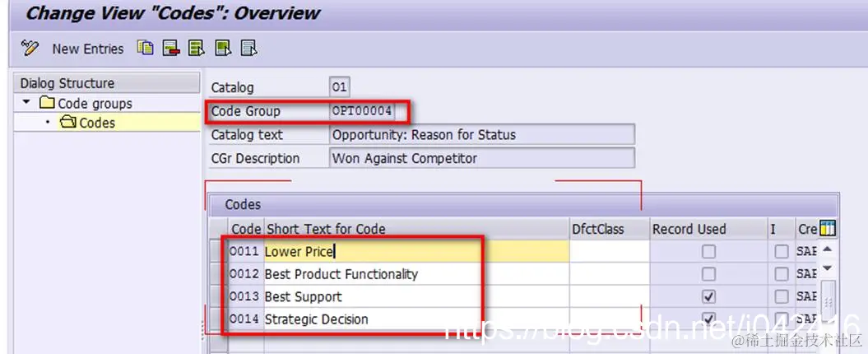Click the Catalog text field
868x354 pixels.
tap(481, 135)
